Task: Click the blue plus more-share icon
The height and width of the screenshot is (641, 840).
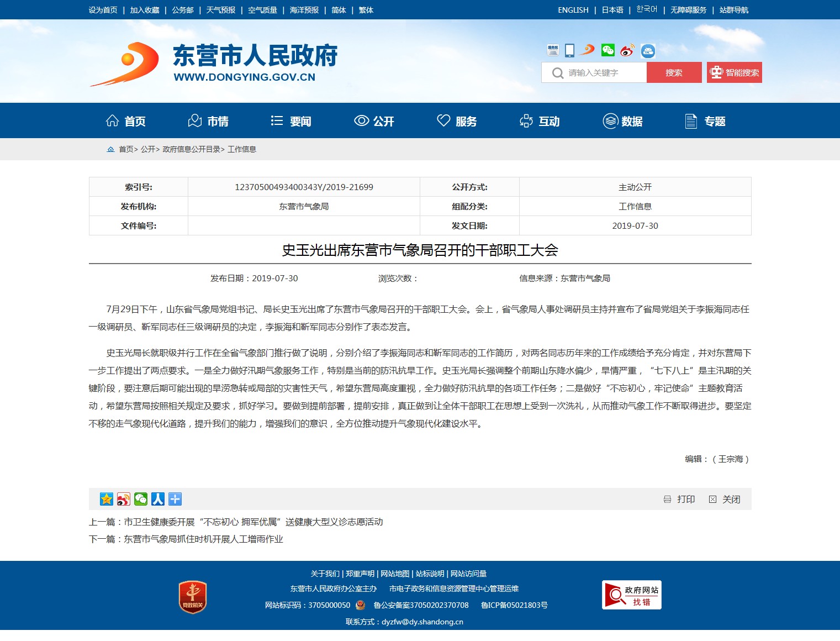Action: [175, 500]
